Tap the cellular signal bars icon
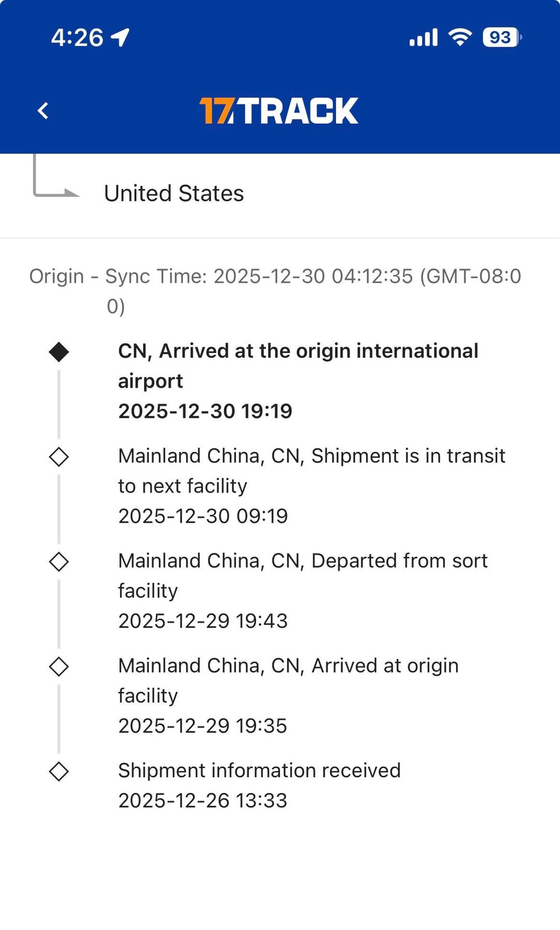The width and height of the screenshot is (560, 930). [x=423, y=37]
